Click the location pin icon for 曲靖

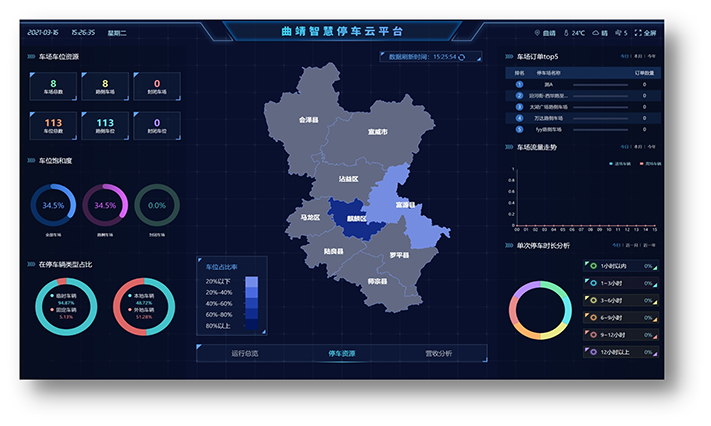[539, 33]
